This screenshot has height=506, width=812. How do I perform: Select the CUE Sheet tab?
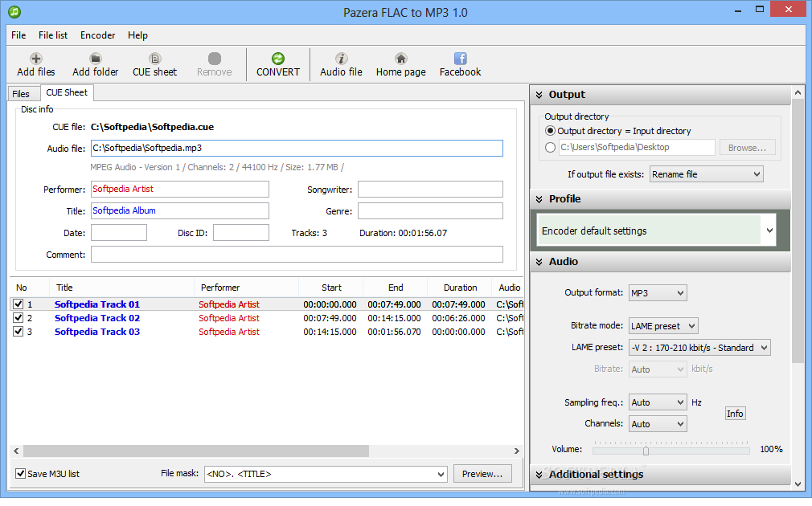(67, 92)
